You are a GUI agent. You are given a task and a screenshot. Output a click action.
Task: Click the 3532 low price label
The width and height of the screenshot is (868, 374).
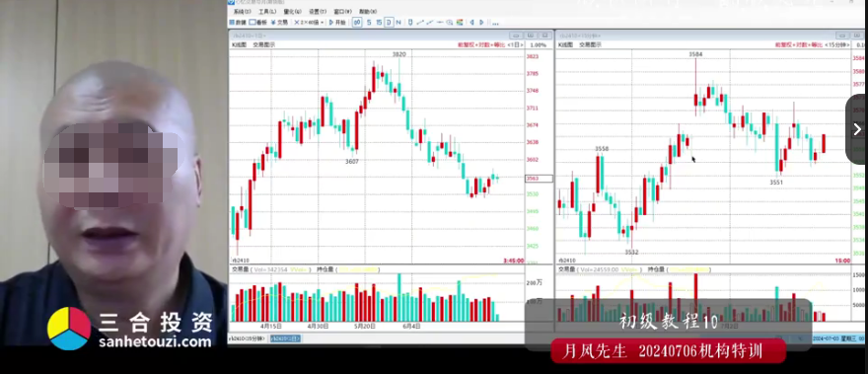[631, 252]
